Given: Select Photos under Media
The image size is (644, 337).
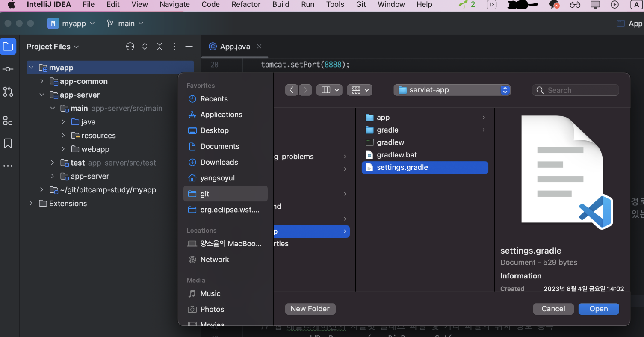Looking at the screenshot, I should pos(225,309).
